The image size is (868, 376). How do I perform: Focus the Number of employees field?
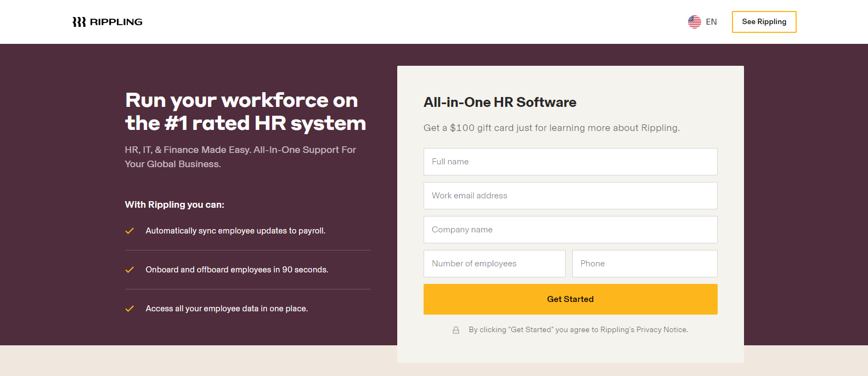(494, 264)
